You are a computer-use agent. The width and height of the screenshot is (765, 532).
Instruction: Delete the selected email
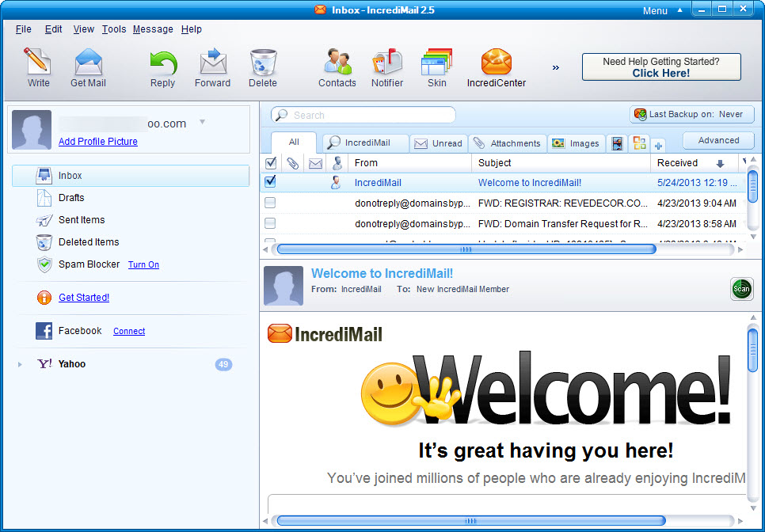click(262, 67)
